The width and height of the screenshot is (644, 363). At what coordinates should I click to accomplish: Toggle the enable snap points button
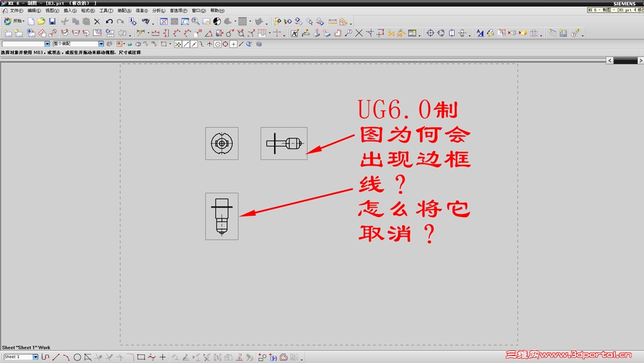(178, 44)
